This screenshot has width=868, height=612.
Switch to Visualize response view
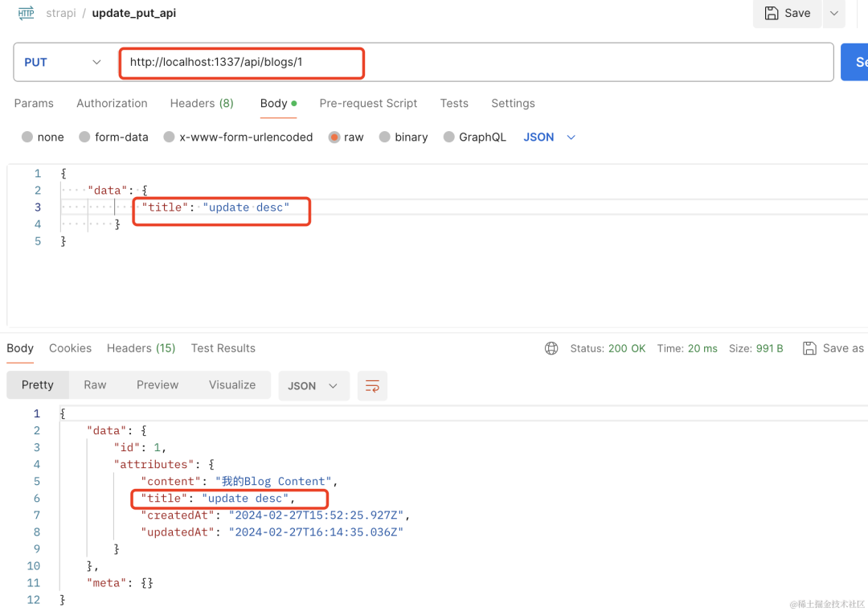(232, 385)
